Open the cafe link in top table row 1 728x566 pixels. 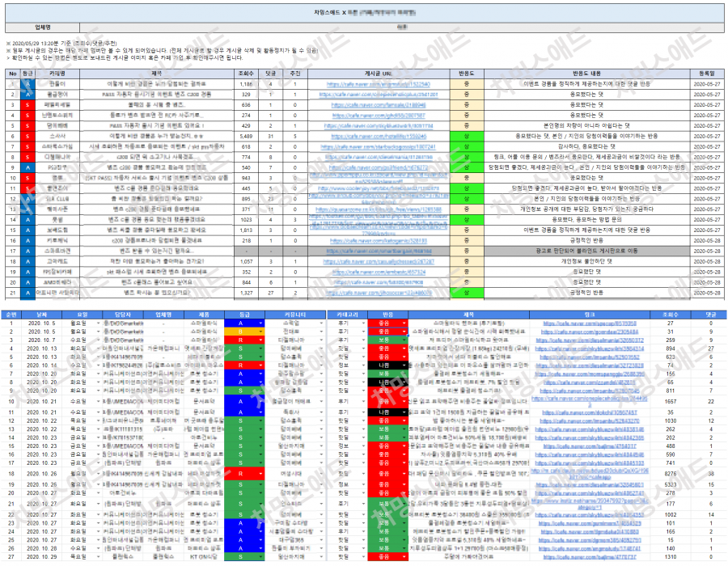tap(379, 84)
